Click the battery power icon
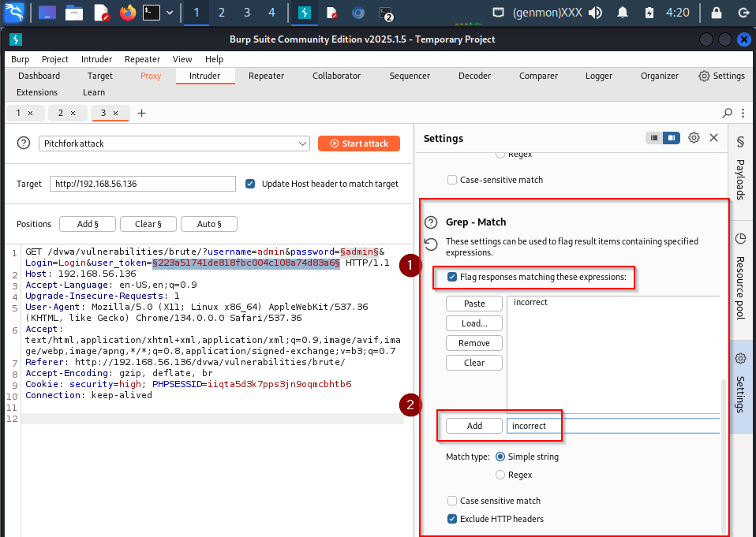The height and width of the screenshot is (537, 756). tap(649, 13)
